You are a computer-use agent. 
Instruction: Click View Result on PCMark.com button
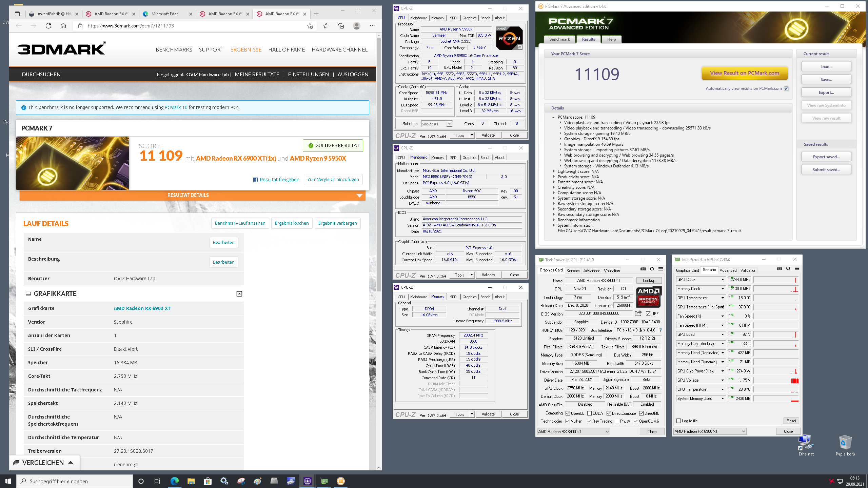(x=744, y=73)
